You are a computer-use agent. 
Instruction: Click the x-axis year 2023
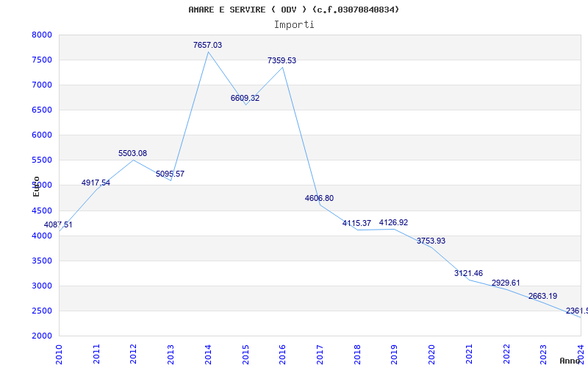(543, 354)
